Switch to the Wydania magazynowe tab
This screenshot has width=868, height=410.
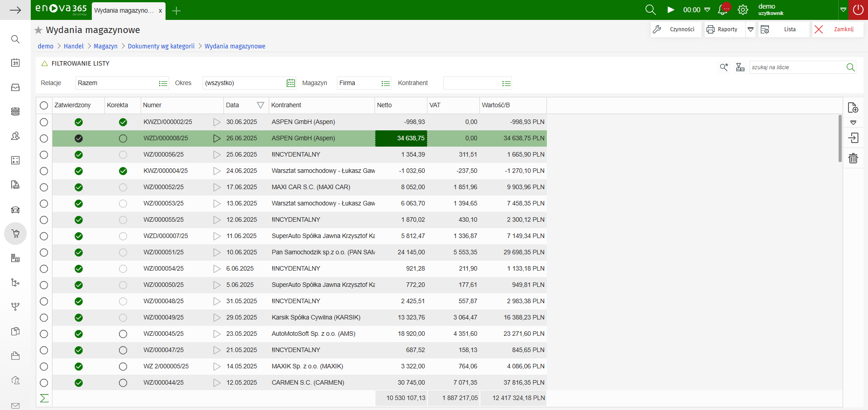(124, 10)
